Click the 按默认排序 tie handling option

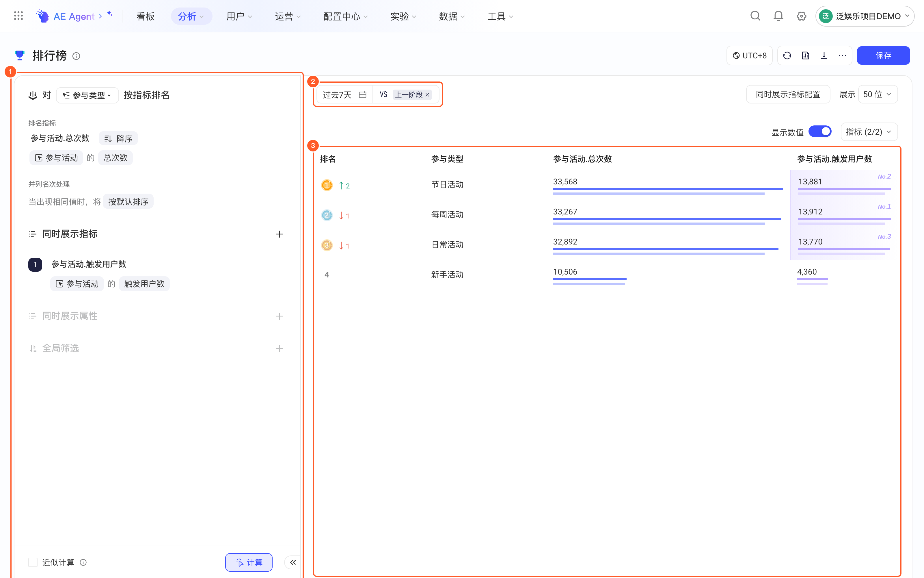(128, 201)
